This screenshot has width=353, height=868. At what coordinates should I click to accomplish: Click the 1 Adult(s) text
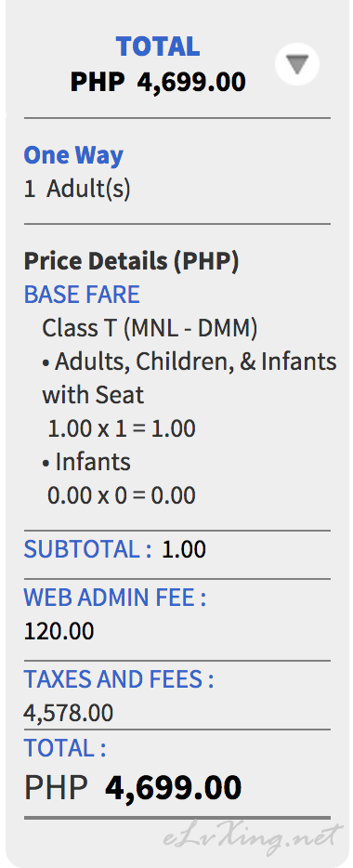pos(77,190)
